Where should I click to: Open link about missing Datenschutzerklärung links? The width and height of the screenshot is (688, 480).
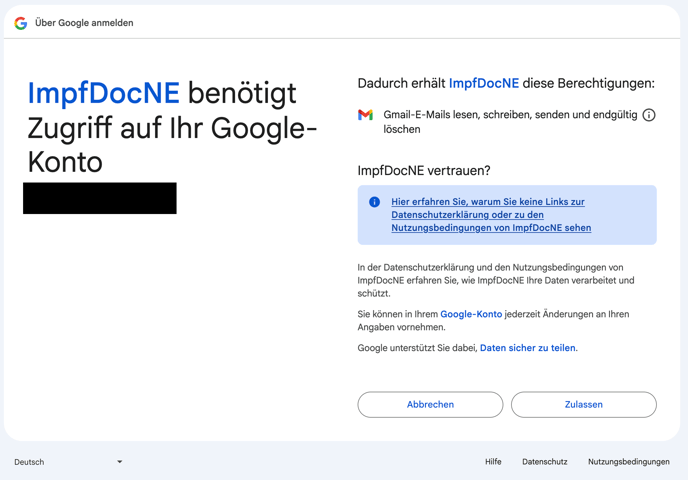click(490, 215)
